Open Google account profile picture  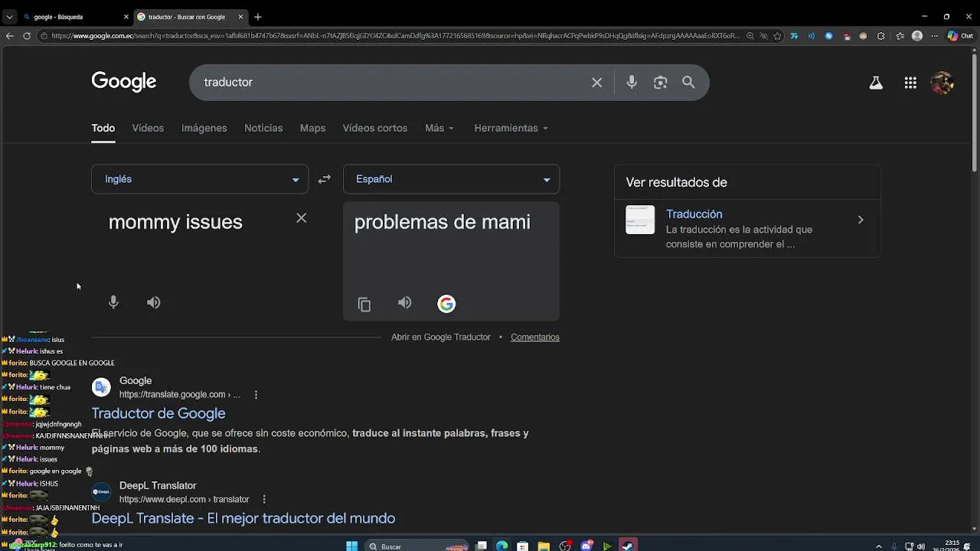[942, 83]
